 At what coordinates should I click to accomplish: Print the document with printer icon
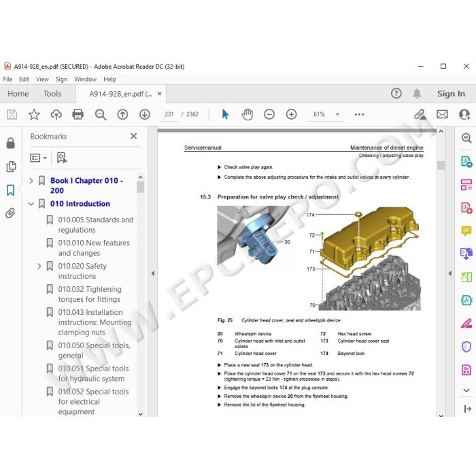[x=78, y=114]
